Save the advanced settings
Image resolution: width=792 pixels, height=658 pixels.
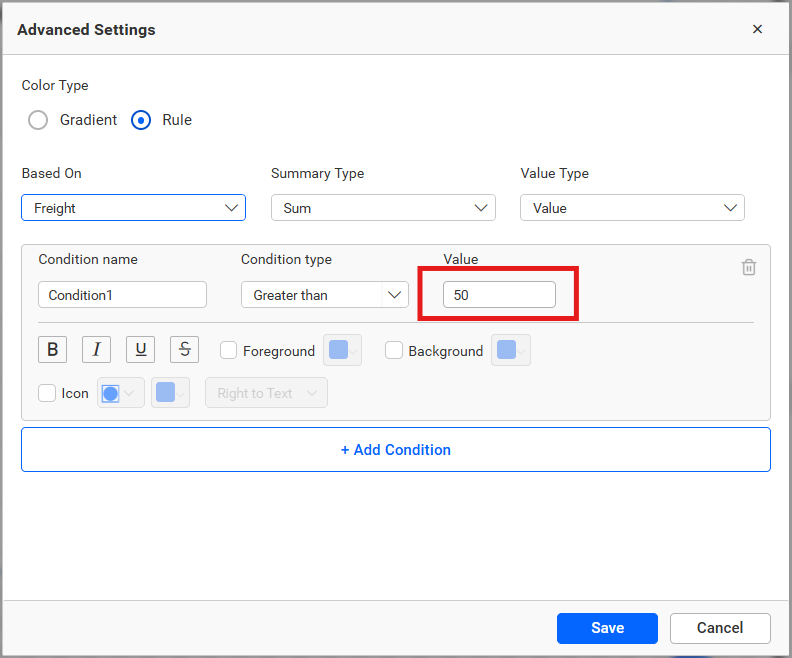point(607,628)
